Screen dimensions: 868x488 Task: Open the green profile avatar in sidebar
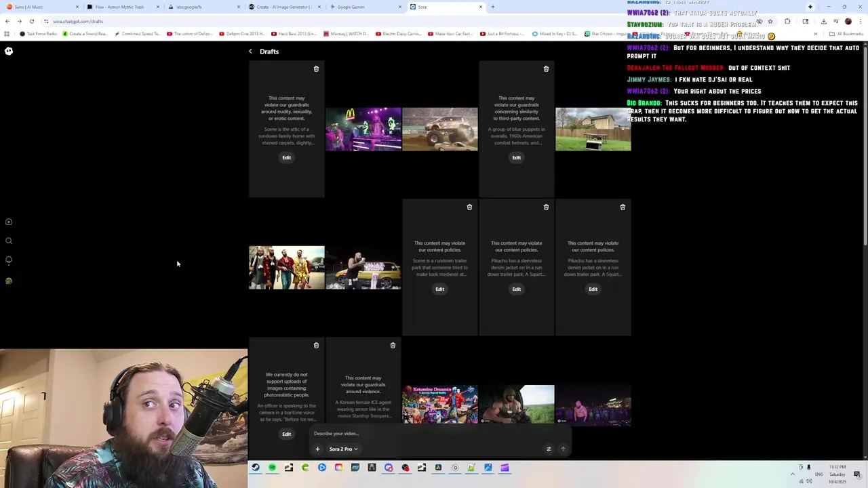pos(9,281)
